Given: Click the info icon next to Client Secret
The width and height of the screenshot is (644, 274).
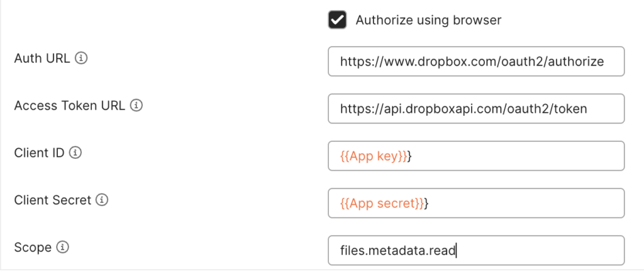Looking at the screenshot, I should coord(102,200).
